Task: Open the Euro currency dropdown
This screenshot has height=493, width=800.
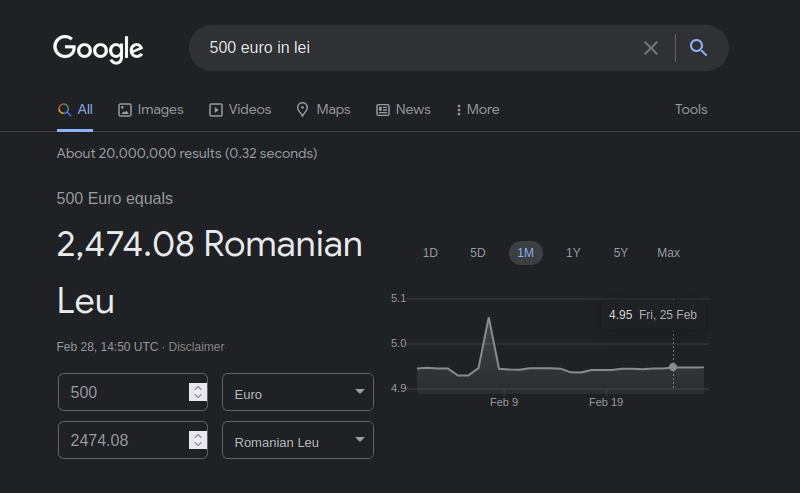Action: tap(298, 392)
